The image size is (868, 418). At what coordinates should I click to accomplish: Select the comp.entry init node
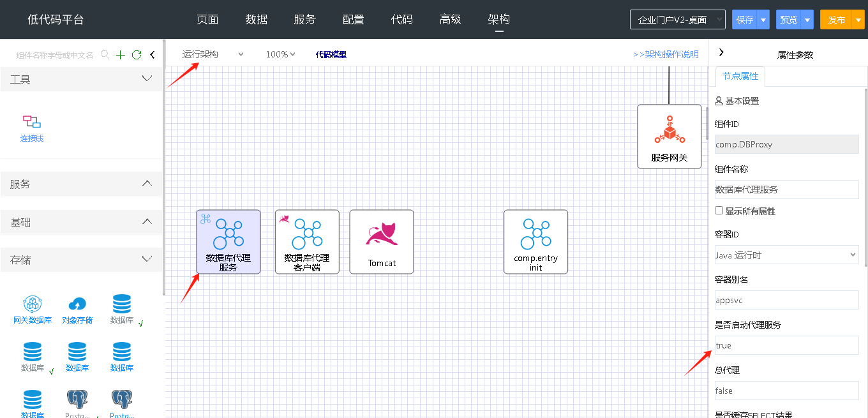pyautogui.click(x=535, y=242)
